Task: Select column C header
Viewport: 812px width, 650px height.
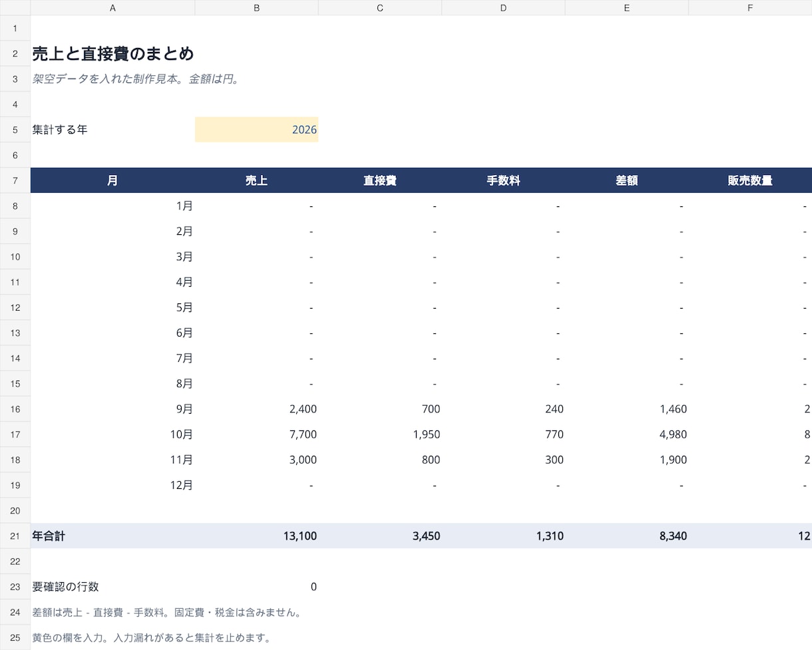Action: [x=380, y=8]
